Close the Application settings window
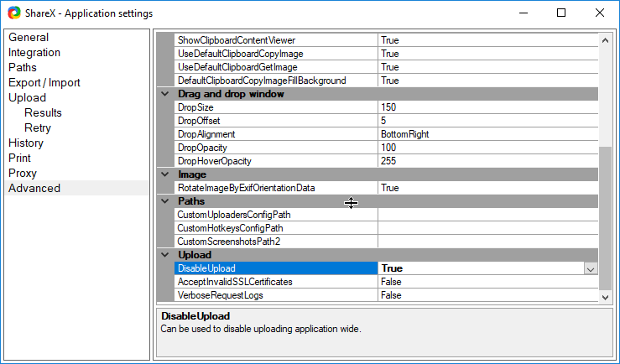Viewport: 620px width, 364px height. (x=599, y=13)
